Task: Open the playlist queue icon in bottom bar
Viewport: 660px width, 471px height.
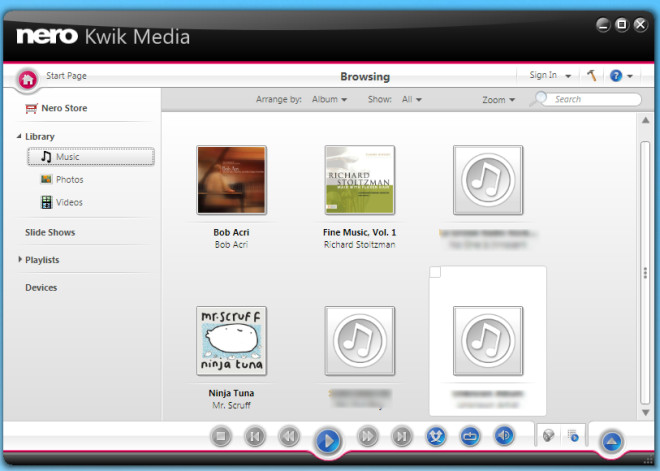Action: (573, 436)
